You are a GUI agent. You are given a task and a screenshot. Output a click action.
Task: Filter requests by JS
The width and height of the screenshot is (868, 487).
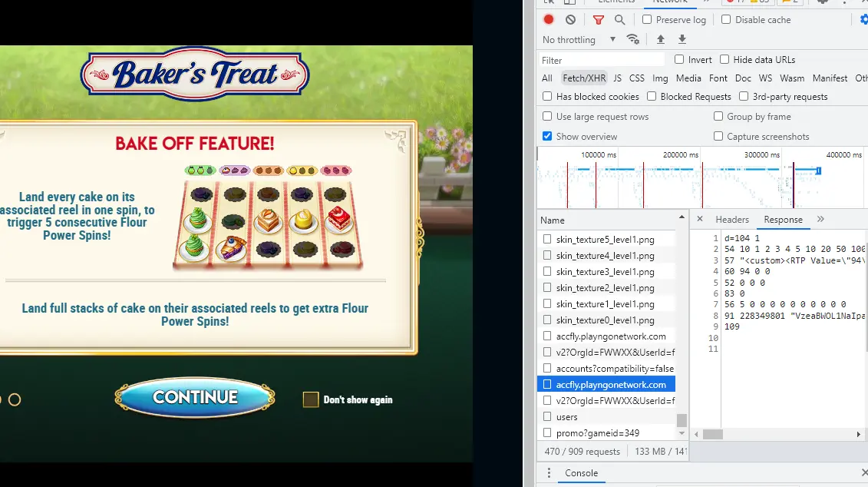(x=617, y=78)
